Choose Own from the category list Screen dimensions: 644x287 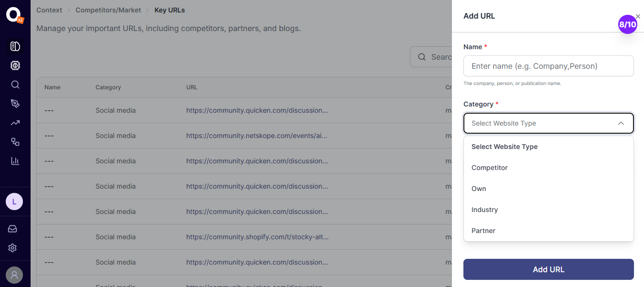pyautogui.click(x=548, y=189)
